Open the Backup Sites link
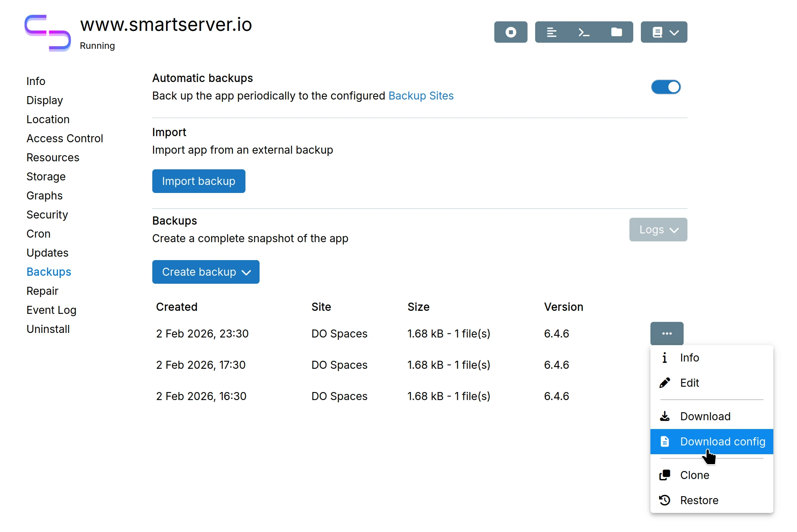Image resolution: width=797 pixels, height=532 pixels. [x=421, y=96]
